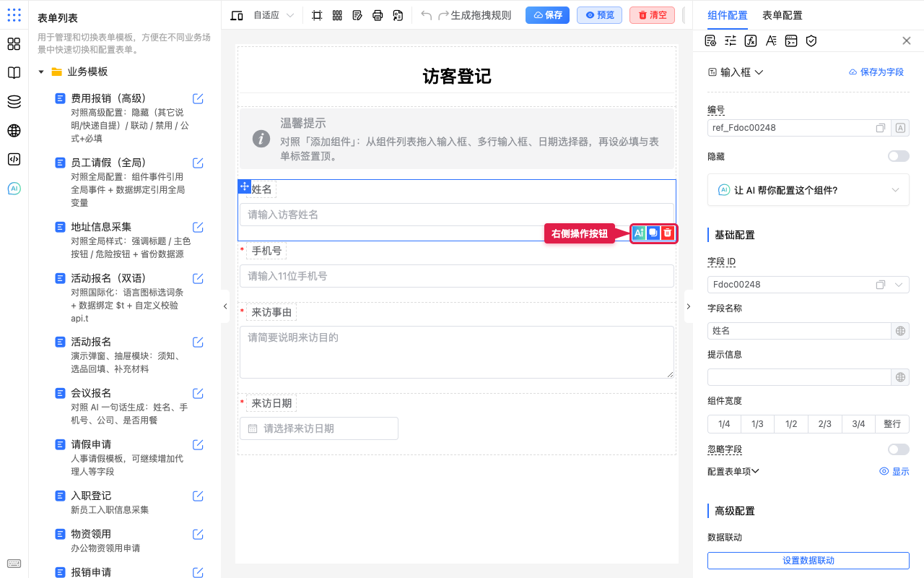
Task: Expand 让 AI 帮你配置这个组件 panel
Action: point(808,190)
